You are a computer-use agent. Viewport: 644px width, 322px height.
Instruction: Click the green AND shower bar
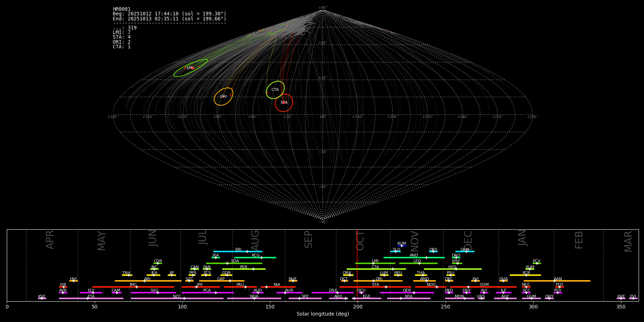point(414,257)
